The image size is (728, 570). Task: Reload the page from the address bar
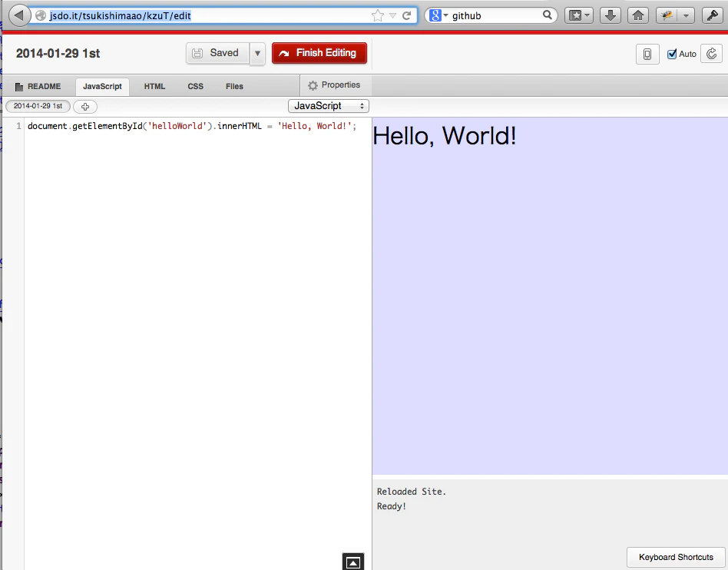pyautogui.click(x=406, y=16)
